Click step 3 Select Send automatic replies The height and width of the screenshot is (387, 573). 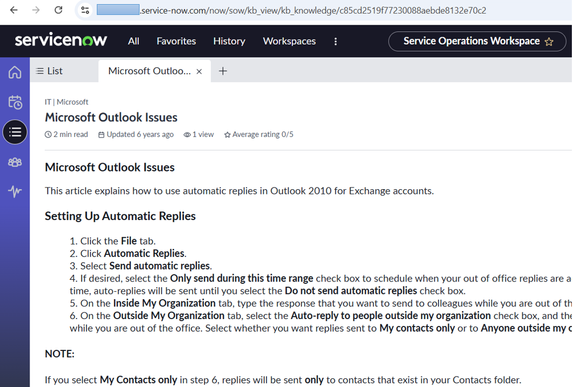tap(141, 266)
